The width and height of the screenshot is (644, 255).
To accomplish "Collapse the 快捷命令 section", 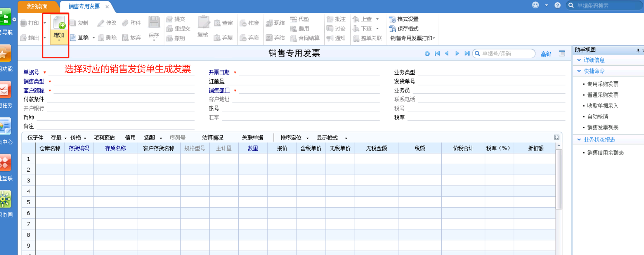I will (x=579, y=71).
